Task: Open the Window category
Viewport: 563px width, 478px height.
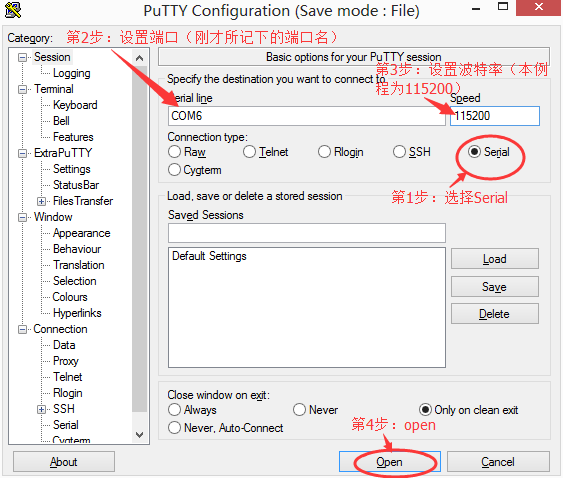Action: [53, 217]
